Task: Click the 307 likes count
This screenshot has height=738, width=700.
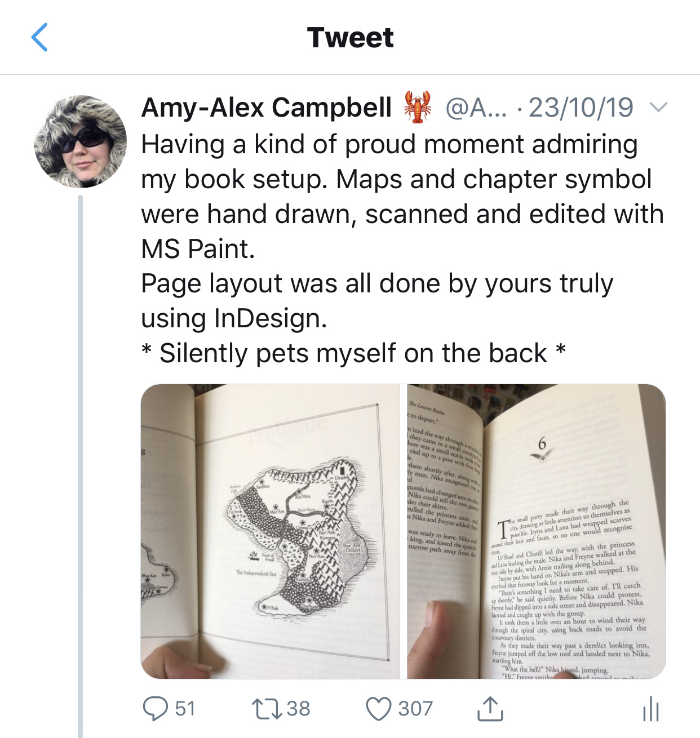Action: pos(415,708)
